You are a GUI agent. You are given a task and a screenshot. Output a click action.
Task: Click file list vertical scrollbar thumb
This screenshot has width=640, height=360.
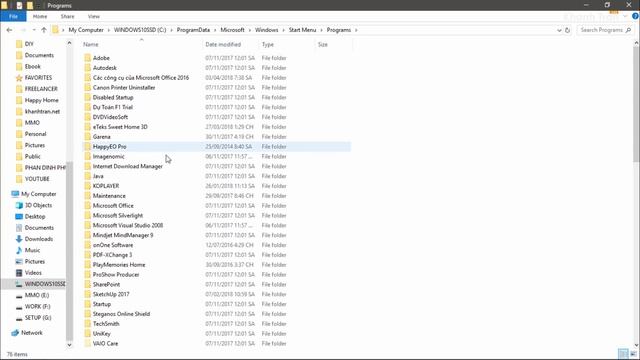click(x=636, y=104)
